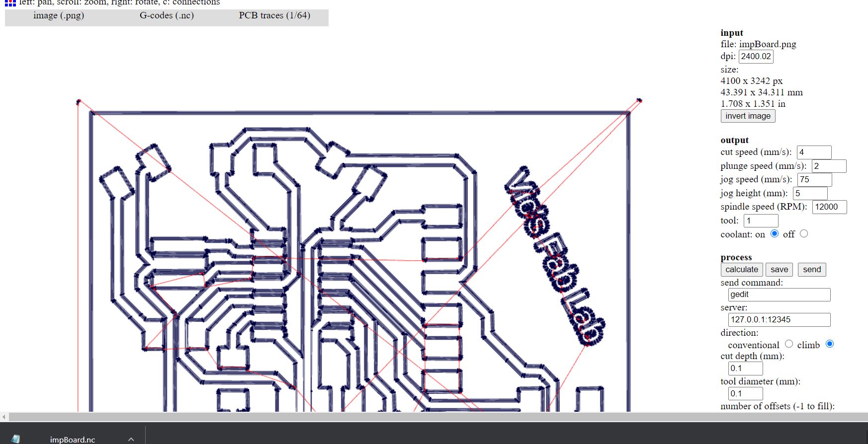Select coolant on radio button
This screenshot has width=868, height=444.
pyautogui.click(x=775, y=233)
